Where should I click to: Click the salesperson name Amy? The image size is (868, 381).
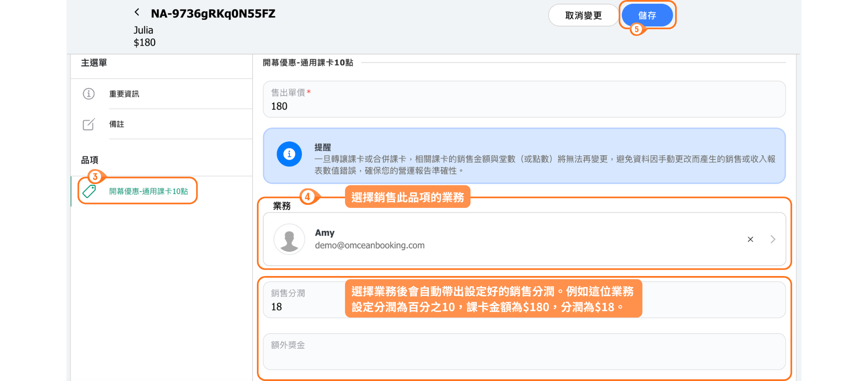tap(325, 233)
